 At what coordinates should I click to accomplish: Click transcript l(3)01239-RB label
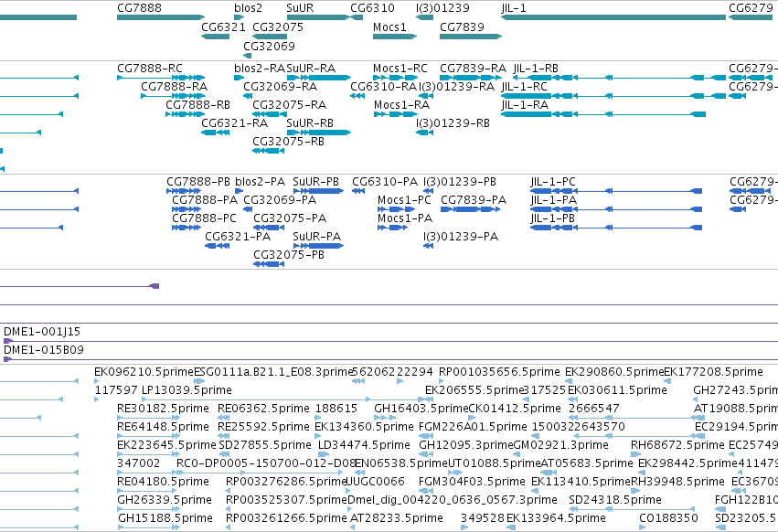(453, 122)
